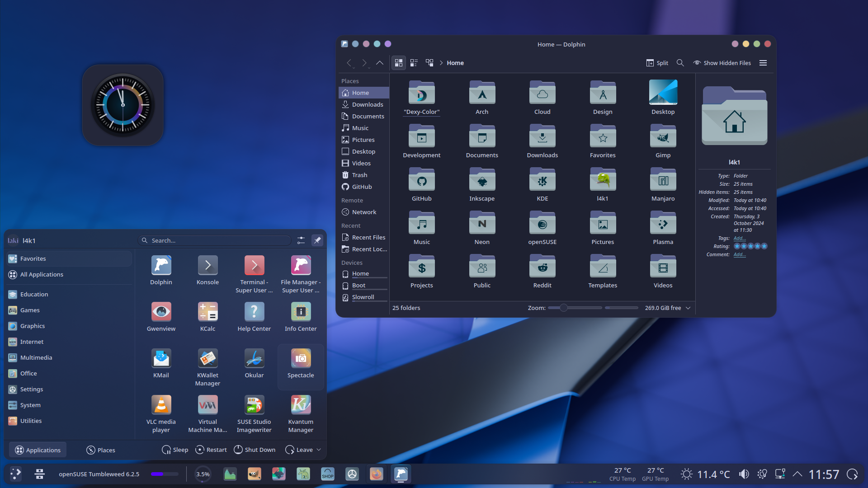Click Add link next to Comment
The height and width of the screenshot is (488, 868).
pos(740,254)
